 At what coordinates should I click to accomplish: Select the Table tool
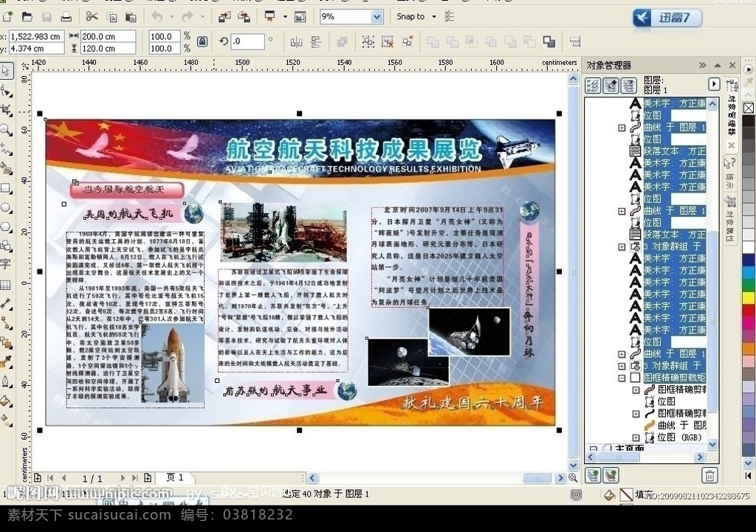tap(6, 285)
